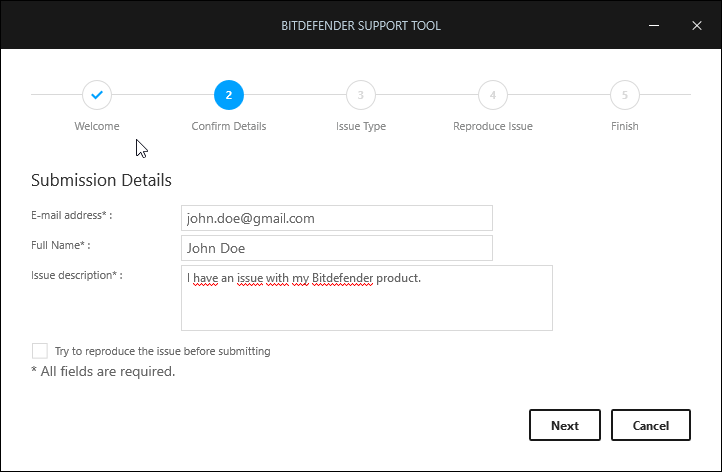Image resolution: width=722 pixels, height=472 pixels.
Task: Click into the Full Name field
Action: click(x=337, y=248)
